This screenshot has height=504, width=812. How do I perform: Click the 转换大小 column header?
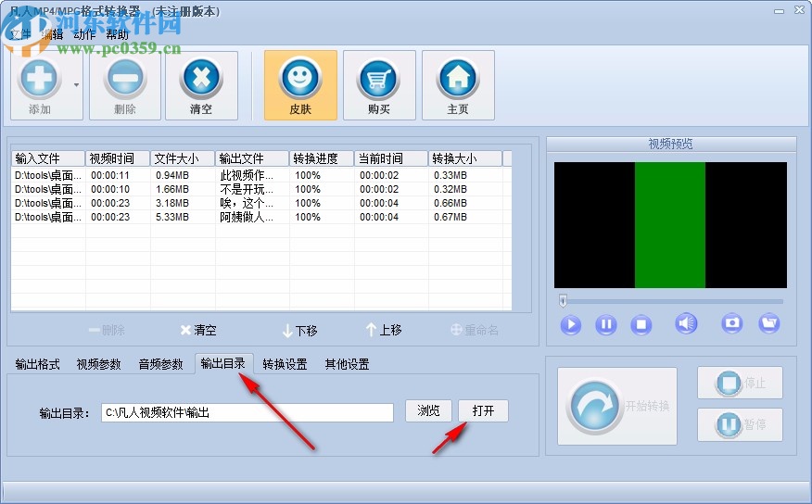[x=465, y=158]
